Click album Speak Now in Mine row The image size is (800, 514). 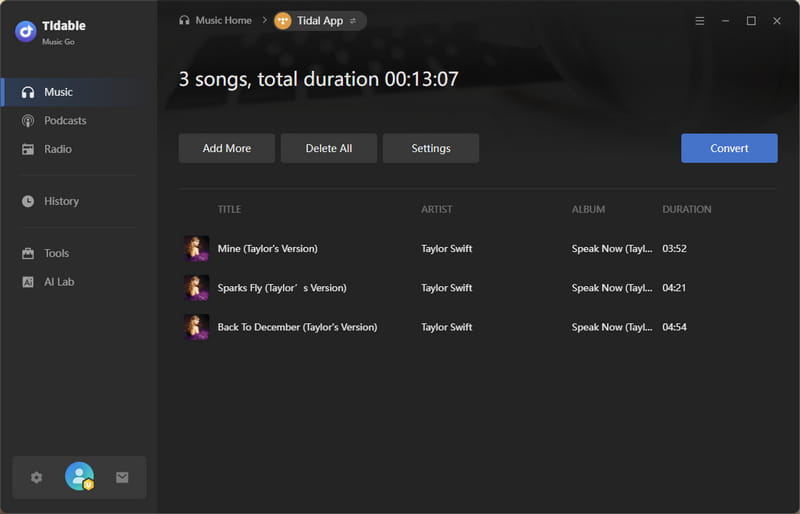(612, 249)
